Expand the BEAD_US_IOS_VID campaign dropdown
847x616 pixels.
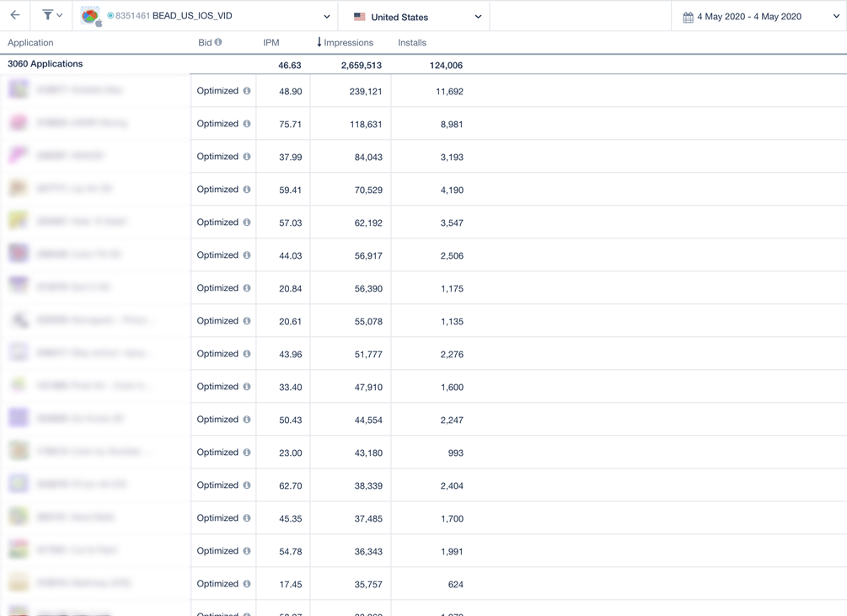(x=327, y=16)
